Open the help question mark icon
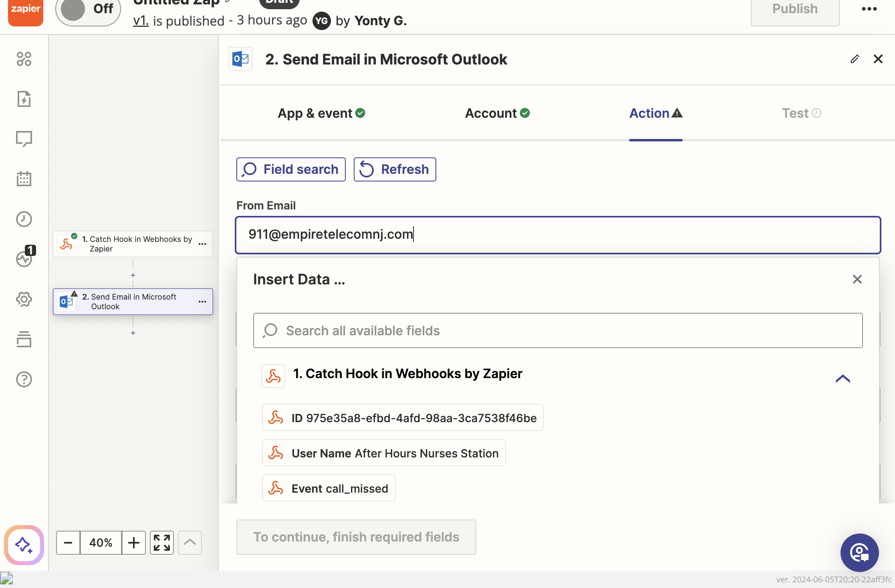 [24, 379]
